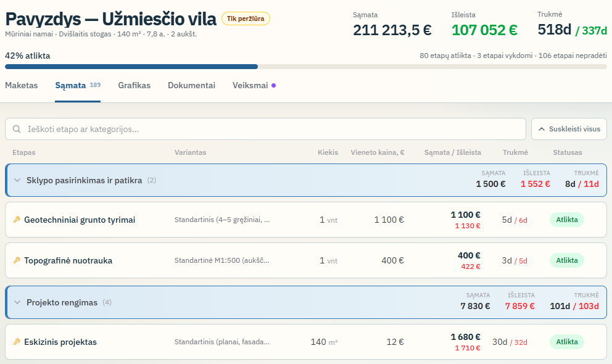Go to the Veiksmai tab
Image resolution: width=612 pixels, height=364 pixels.
(254, 85)
